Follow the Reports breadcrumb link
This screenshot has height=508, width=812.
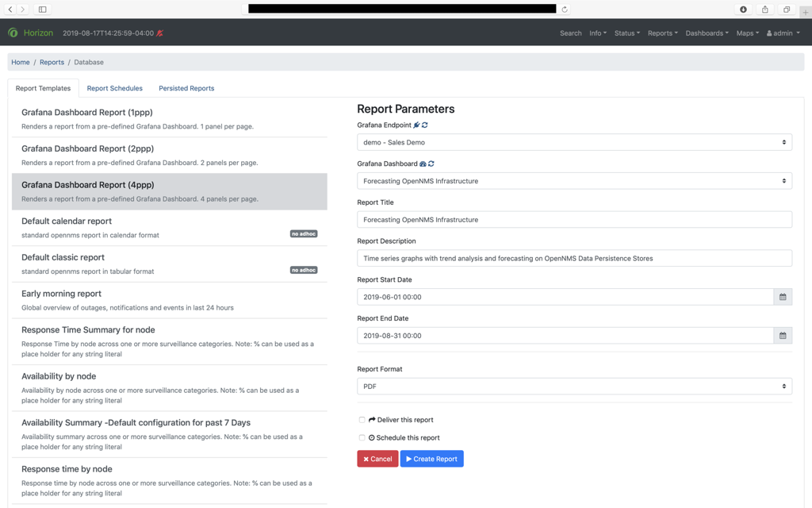(x=52, y=62)
